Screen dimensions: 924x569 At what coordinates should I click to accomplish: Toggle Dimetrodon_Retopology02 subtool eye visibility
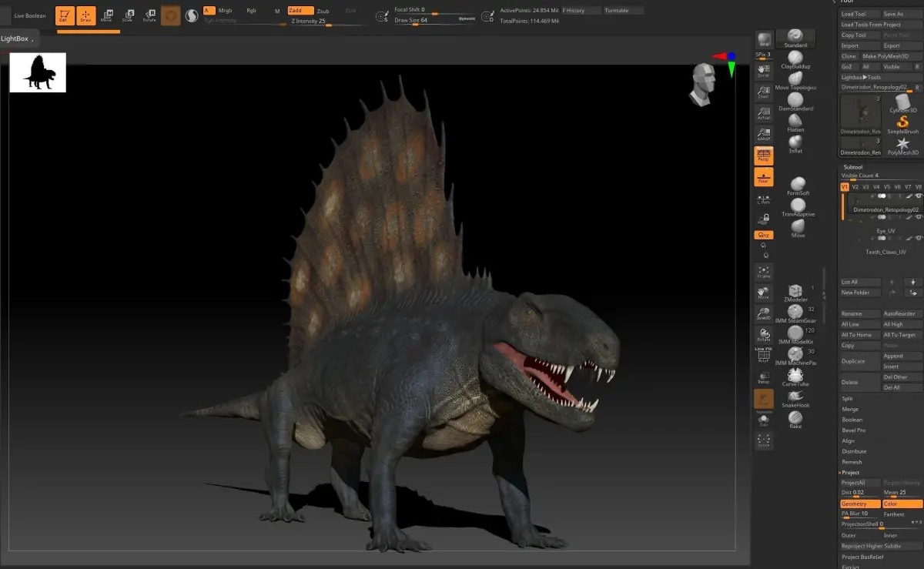(x=919, y=196)
